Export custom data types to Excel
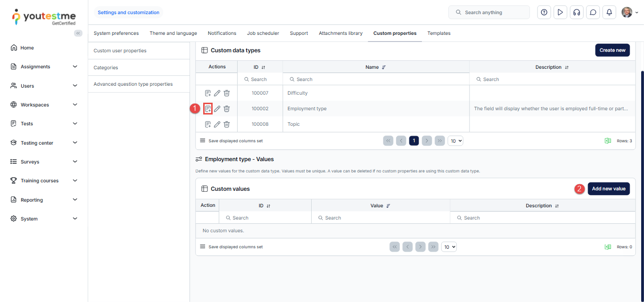 [608, 141]
